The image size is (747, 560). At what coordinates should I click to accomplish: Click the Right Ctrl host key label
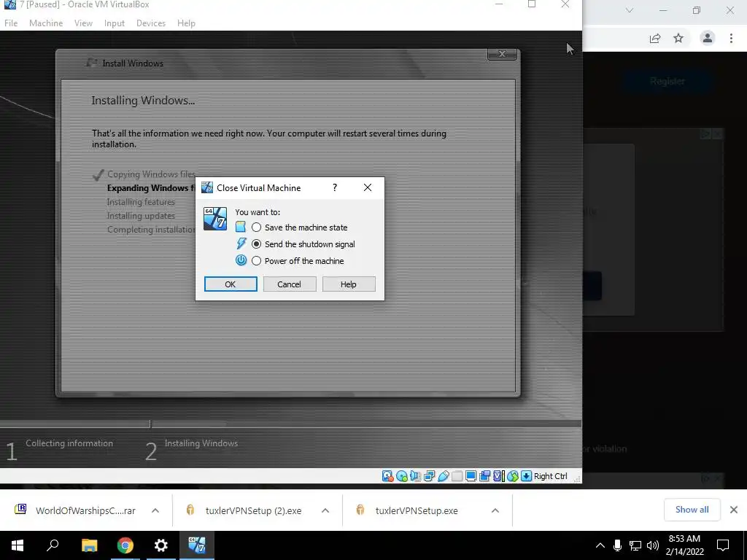pos(550,475)
